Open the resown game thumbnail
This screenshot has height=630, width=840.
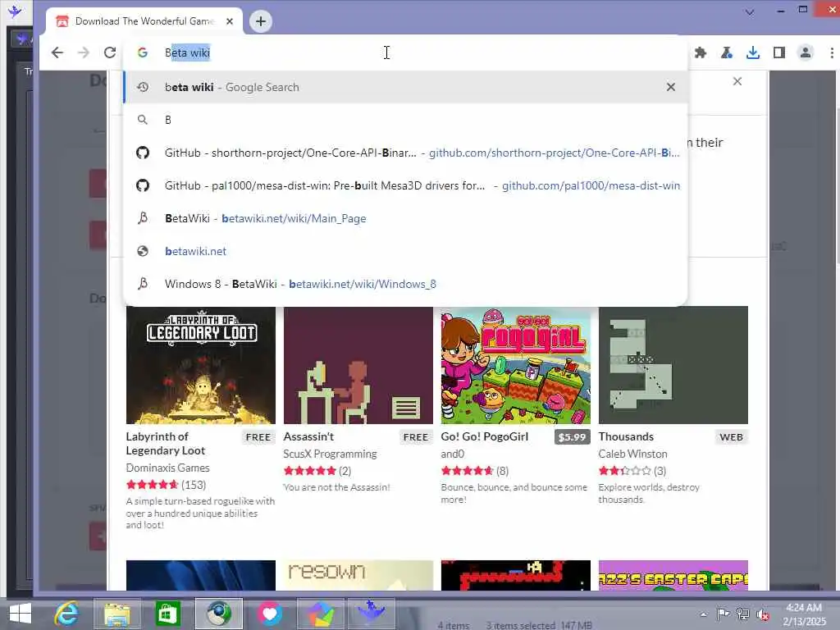point(358,575)
